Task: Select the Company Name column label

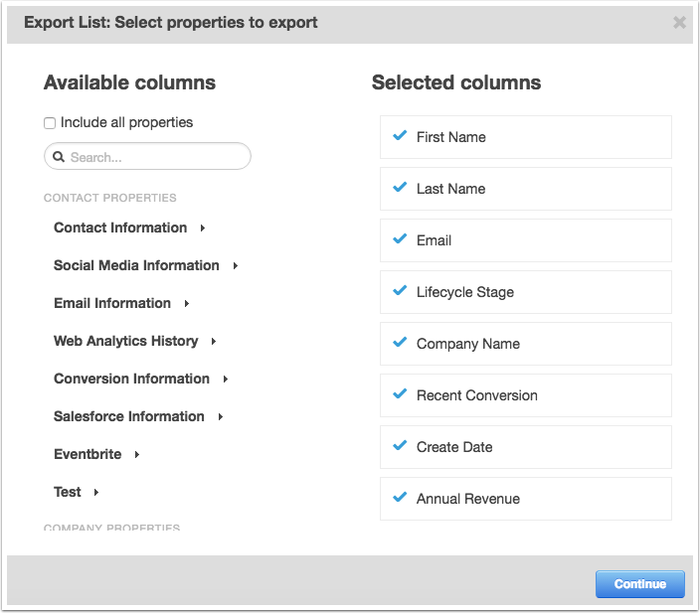Action: coord(468,344)
